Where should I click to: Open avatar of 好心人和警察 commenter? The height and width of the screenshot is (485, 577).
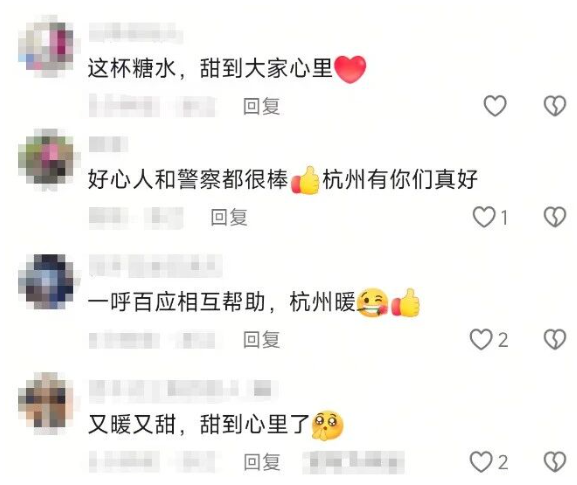click(48, 159)
